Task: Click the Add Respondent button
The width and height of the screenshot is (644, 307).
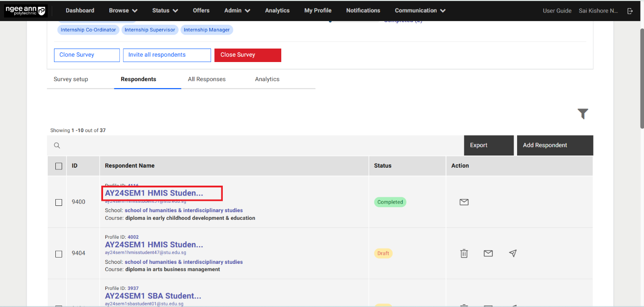Action: click(x=554, y=145)
